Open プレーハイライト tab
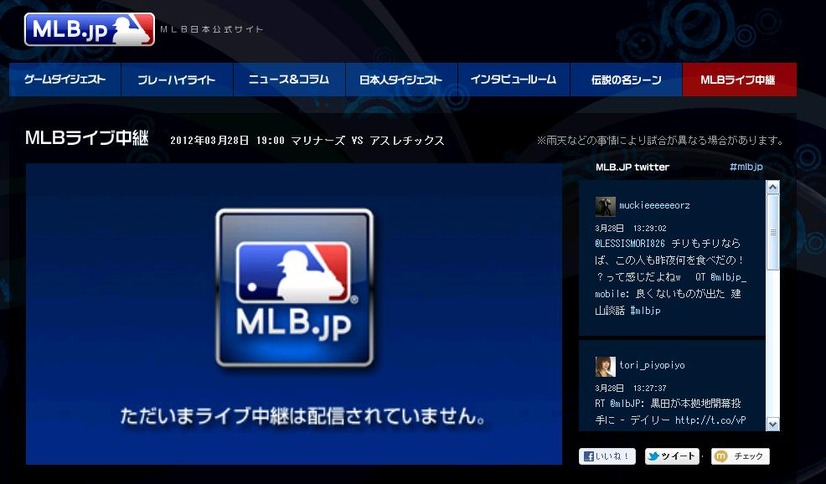This screenshot has width=826, height=484. 177,80
